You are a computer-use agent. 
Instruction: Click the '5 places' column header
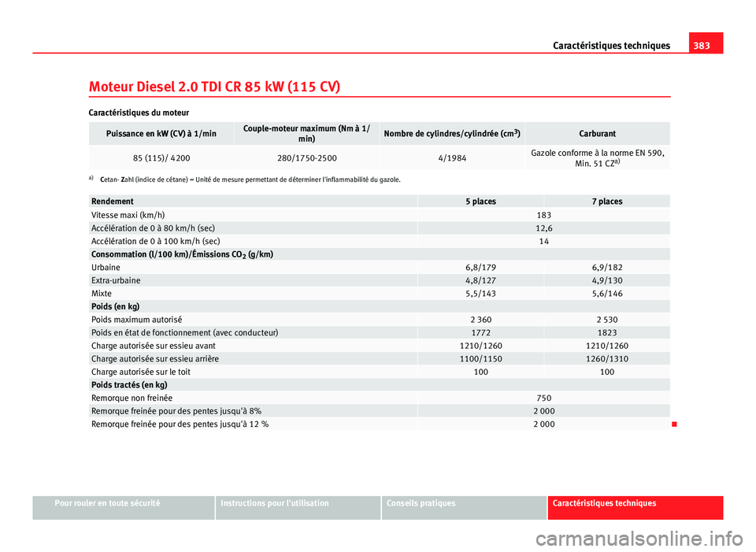[480, 202]
